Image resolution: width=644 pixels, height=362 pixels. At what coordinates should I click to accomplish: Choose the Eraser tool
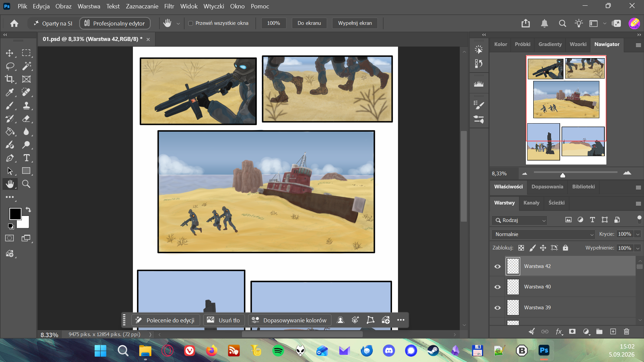(x=26, y=119)
